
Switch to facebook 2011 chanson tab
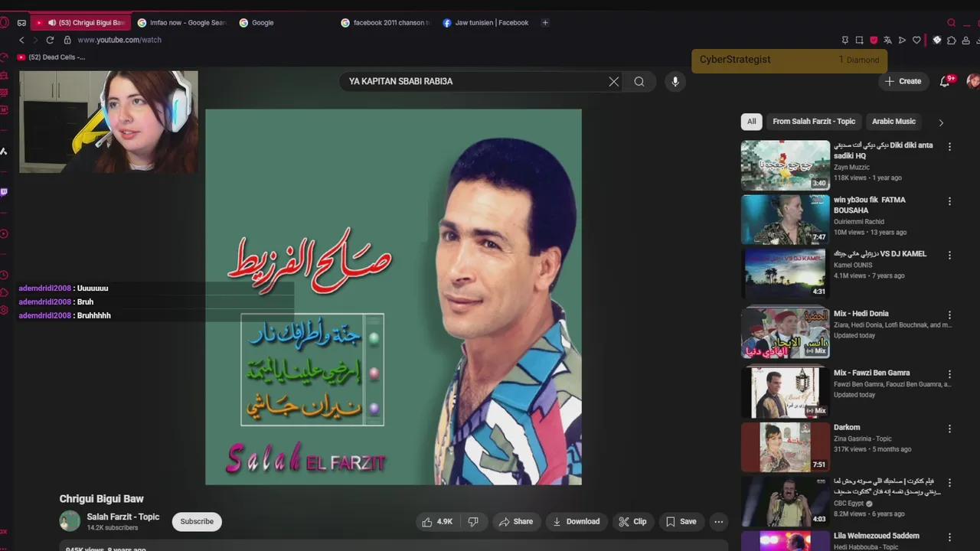(385, 23)
